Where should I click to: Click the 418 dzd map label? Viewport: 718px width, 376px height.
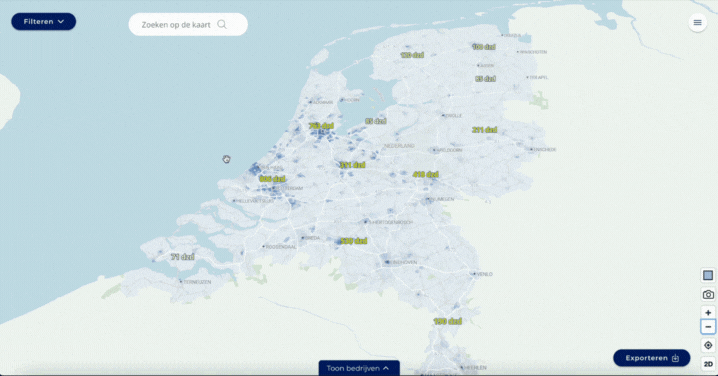coord(425,174)
